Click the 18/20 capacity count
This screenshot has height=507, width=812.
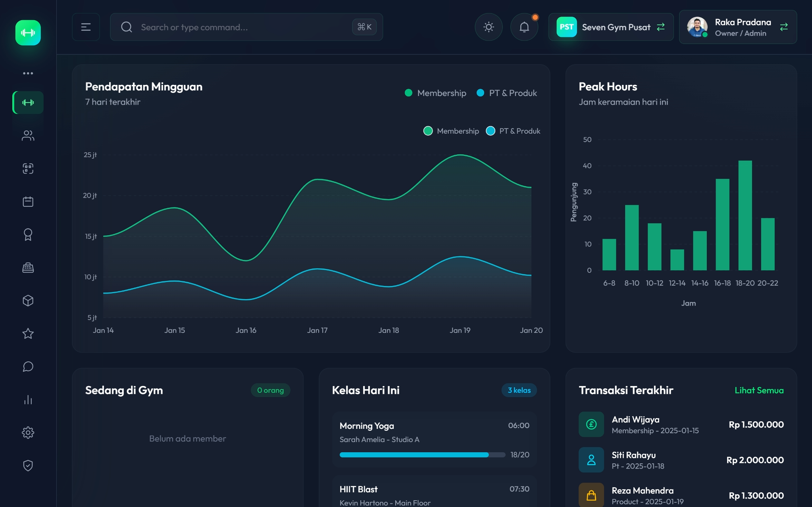[x=520, y=455]
